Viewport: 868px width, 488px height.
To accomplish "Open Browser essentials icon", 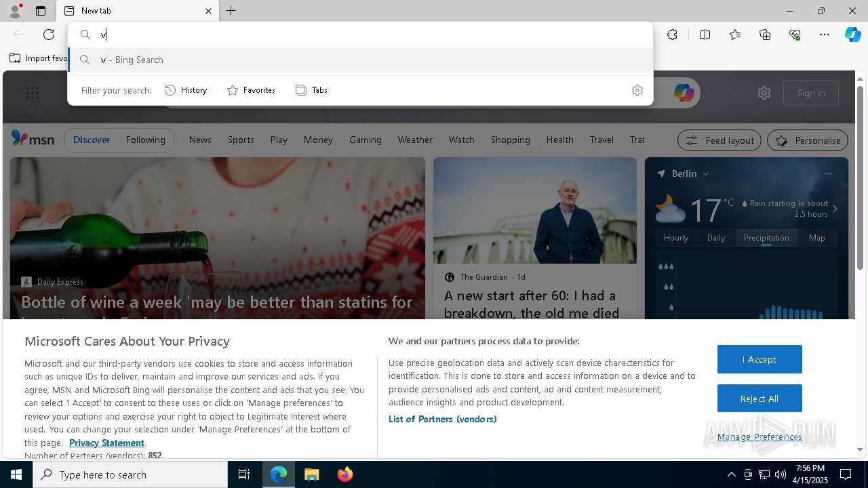I will point(795,35).
